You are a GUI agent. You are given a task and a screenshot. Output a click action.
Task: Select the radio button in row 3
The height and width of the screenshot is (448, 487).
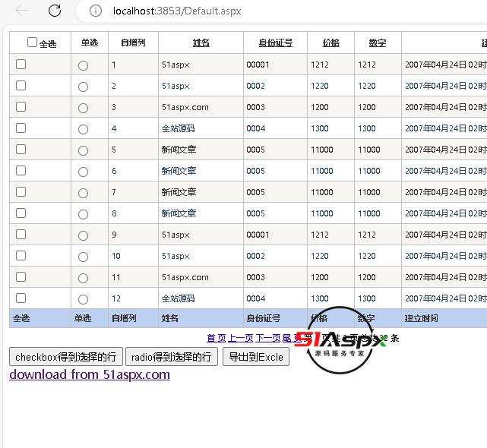pos(83,108)
